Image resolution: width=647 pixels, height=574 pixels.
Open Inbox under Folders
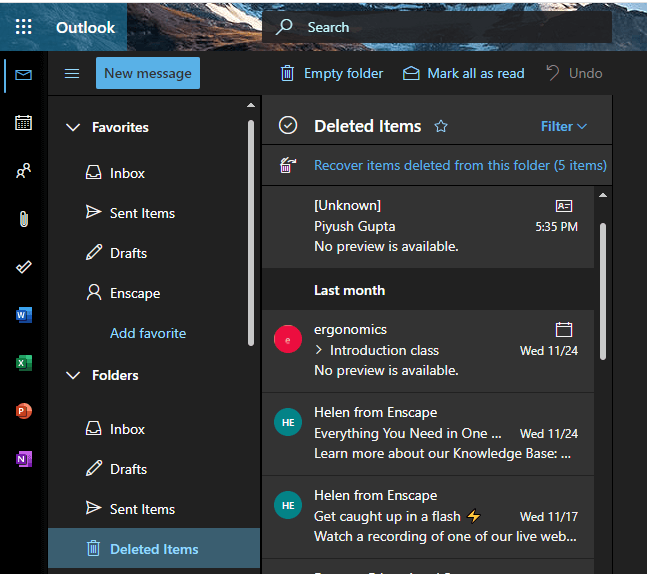click(154, 429)
